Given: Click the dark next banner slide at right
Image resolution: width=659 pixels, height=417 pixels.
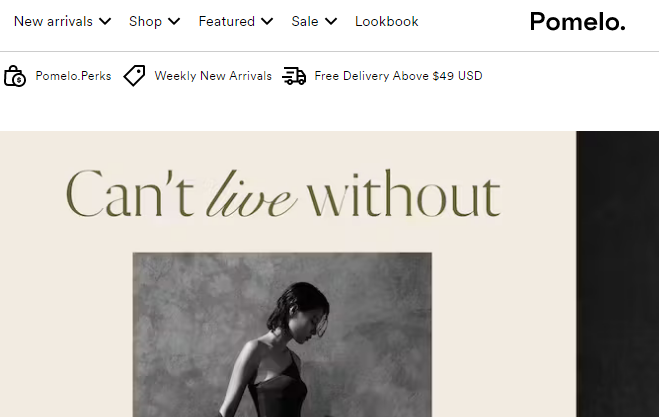Looking at the screenshot, I should pos(617,274).
